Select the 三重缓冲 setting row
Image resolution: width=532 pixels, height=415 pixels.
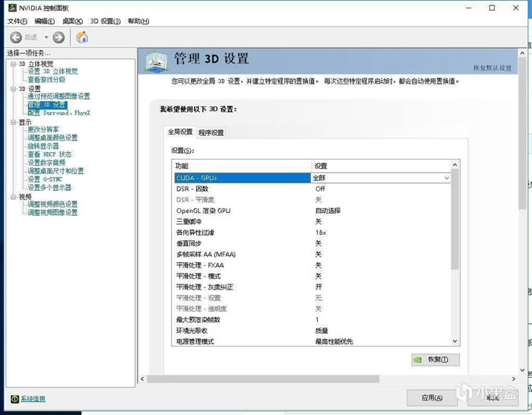[x=312, y=222]
